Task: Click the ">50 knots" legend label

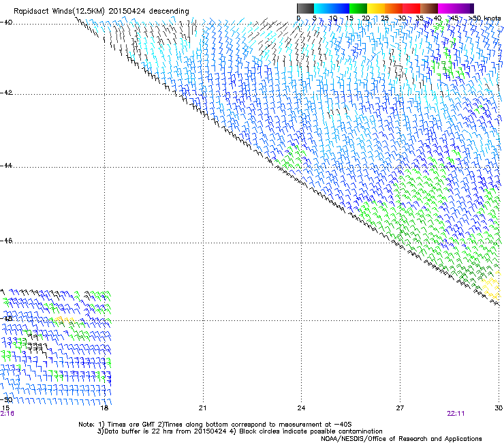Action: 484,18
